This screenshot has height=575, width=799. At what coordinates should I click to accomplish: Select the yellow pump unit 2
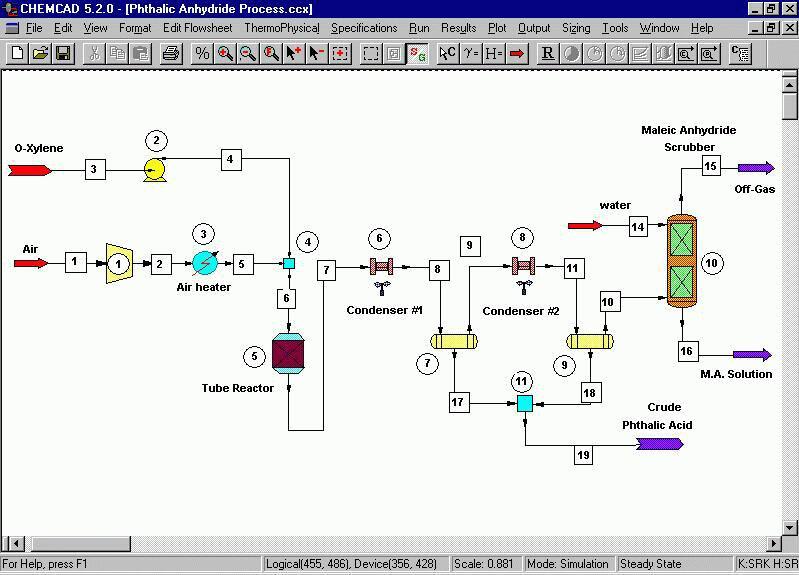[154, 169]
